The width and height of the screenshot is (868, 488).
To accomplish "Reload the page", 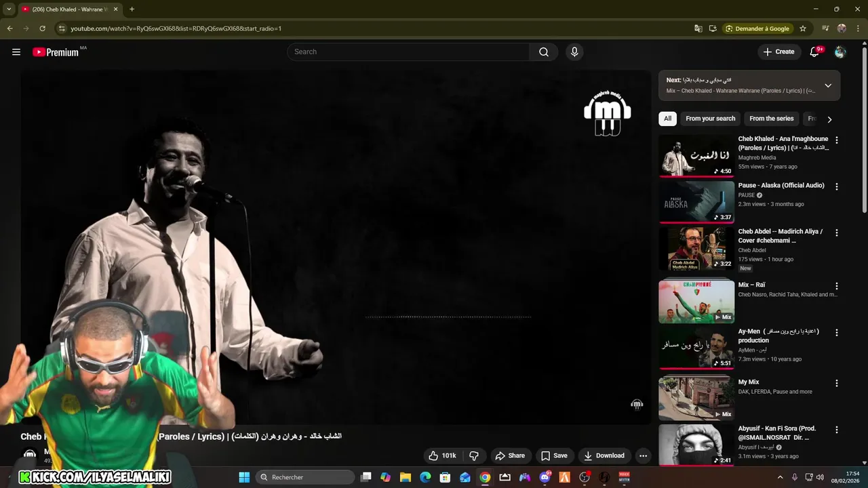I will 42,28.
